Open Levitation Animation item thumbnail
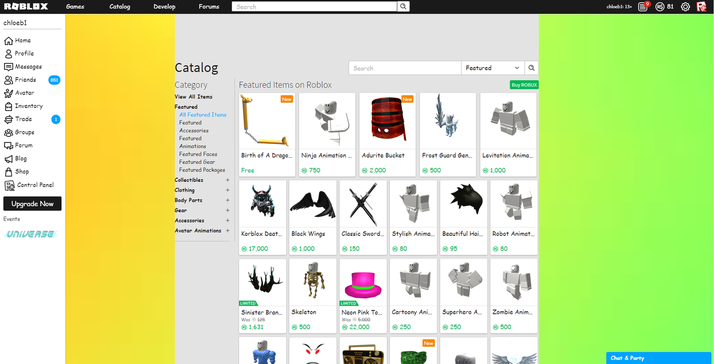This screenshot has height=364, width=714. [x=508, y=121]
